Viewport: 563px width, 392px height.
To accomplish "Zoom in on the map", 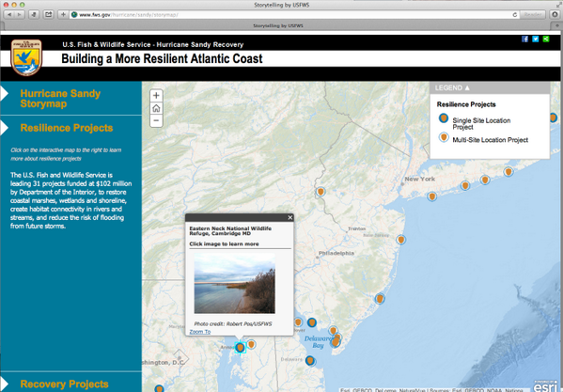I will click(156, 96).
